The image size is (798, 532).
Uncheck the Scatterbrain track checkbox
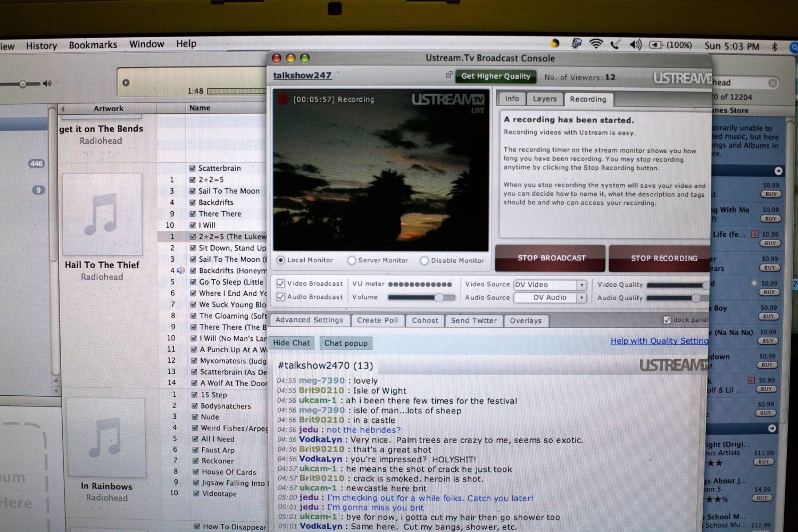(193, 168)
